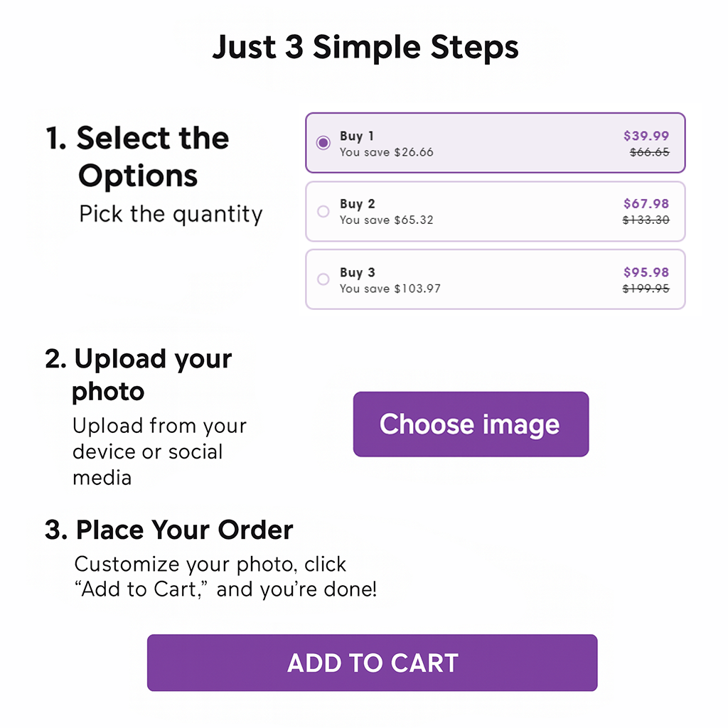Select the Buy 2 radio button

tap(323, 211)
